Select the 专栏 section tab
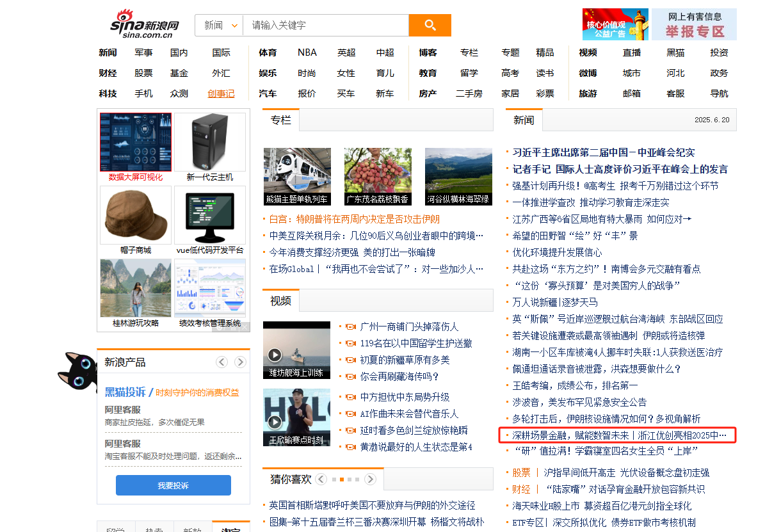781x532 pixels. tap(280, 120)
